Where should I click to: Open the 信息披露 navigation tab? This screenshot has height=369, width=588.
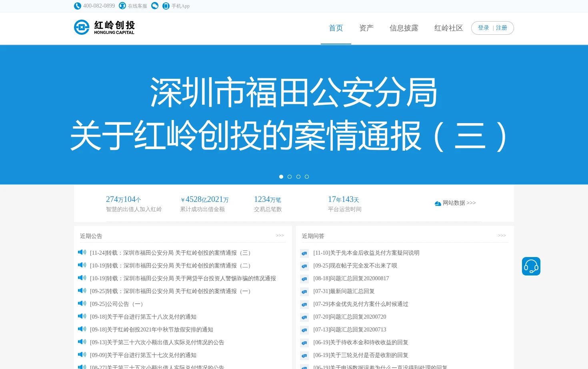[404, 28]
